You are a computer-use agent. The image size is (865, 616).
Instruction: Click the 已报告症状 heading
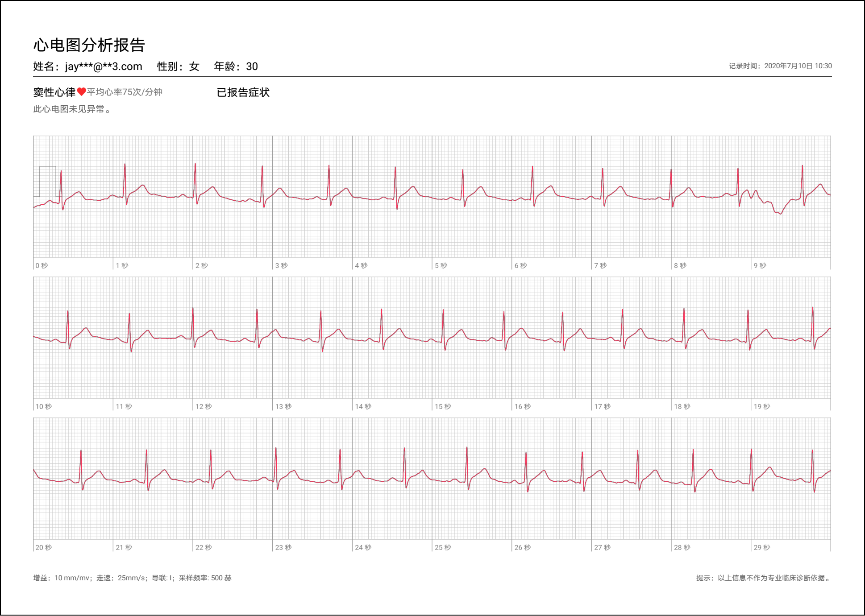pyautogui.click(x=243, y=92)
